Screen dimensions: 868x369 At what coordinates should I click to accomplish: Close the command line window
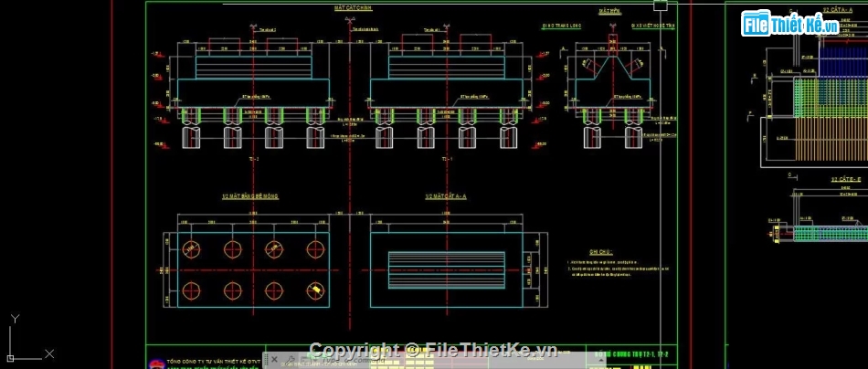274,360
